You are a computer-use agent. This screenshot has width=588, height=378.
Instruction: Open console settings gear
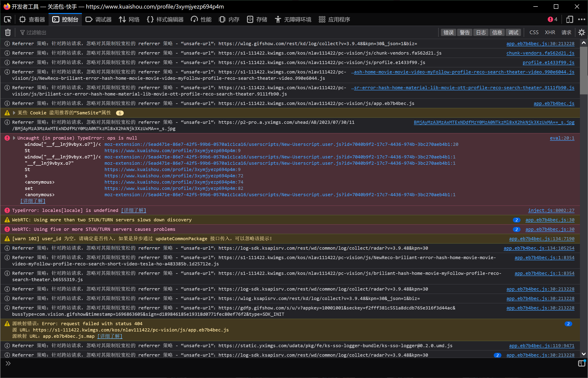[x=581, y=32]
